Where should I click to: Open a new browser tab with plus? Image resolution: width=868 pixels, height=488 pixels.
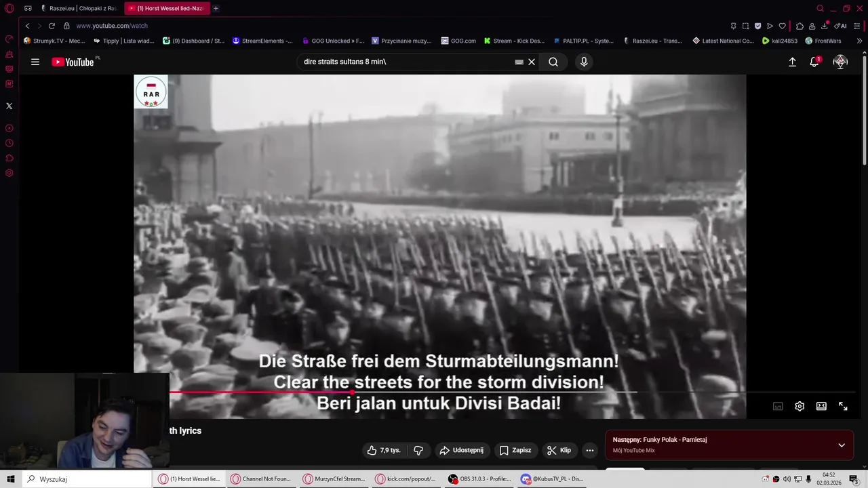216,8
